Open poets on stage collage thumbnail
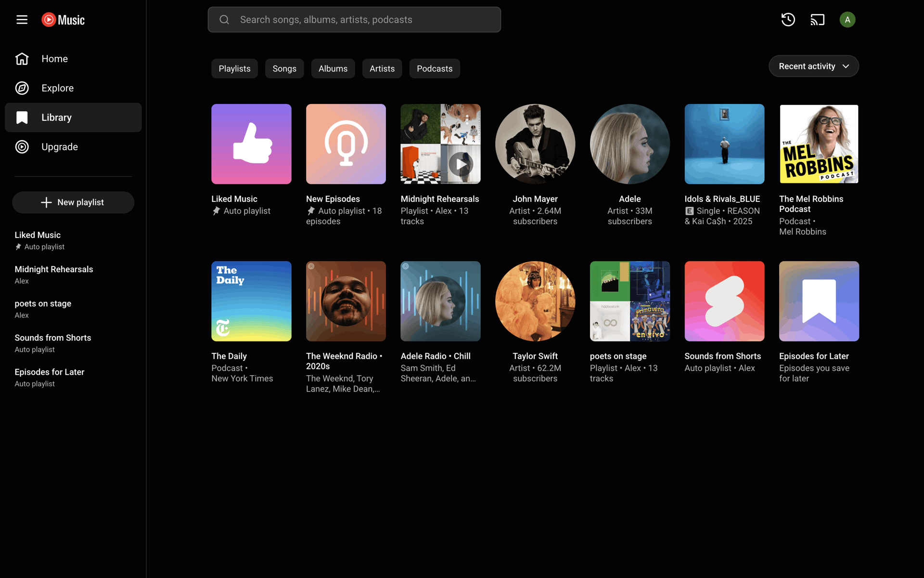 [x=630, y=301]
